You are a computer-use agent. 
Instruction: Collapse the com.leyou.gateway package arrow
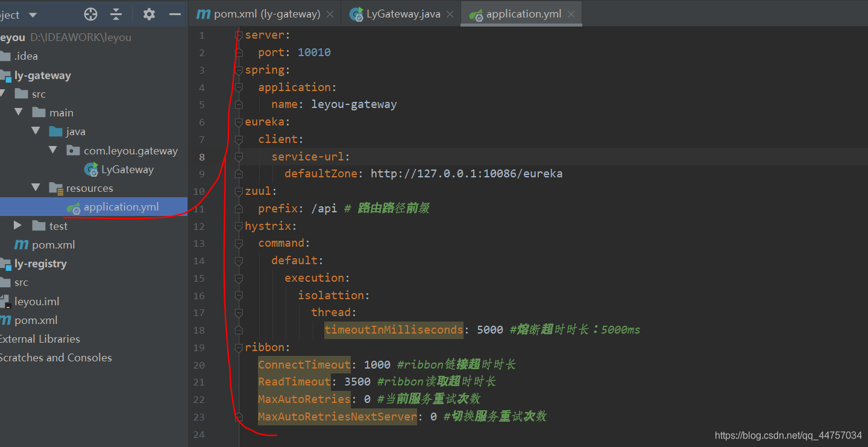pyautogui.click(x=53, y=150)
